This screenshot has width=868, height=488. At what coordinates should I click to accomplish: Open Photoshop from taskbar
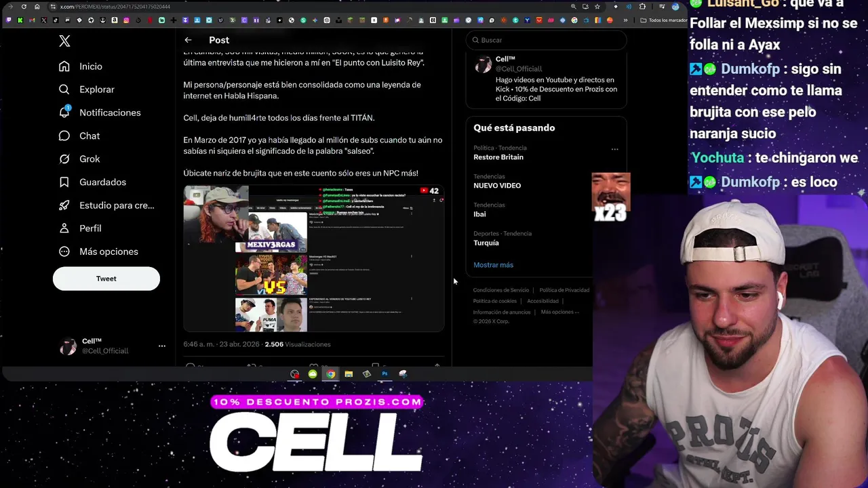(x=384, y=374)
